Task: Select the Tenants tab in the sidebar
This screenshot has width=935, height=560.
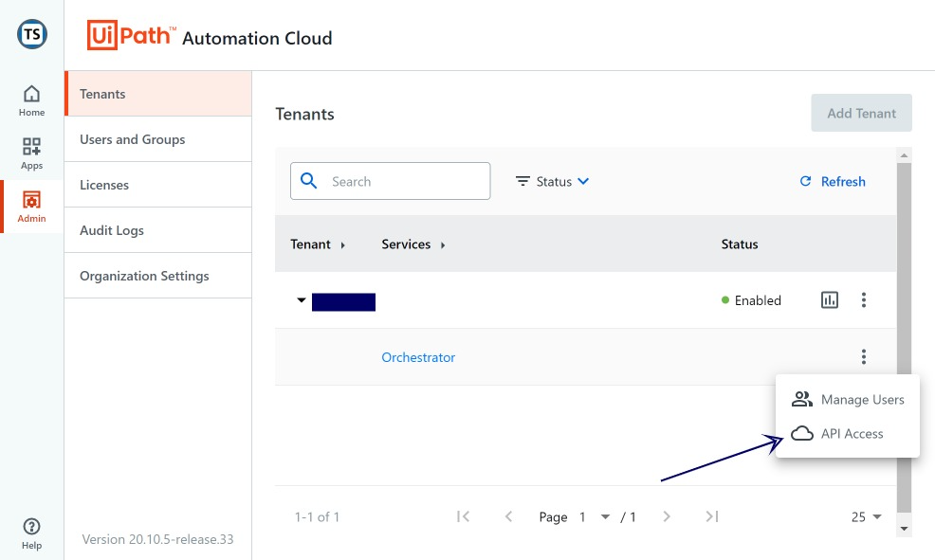Action: 158,94
